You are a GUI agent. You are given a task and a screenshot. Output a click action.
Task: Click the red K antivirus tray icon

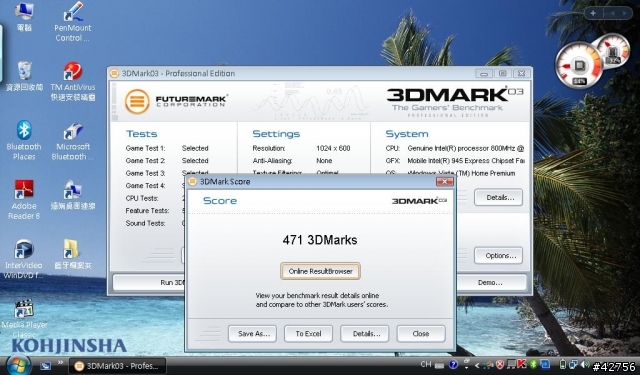521,364
